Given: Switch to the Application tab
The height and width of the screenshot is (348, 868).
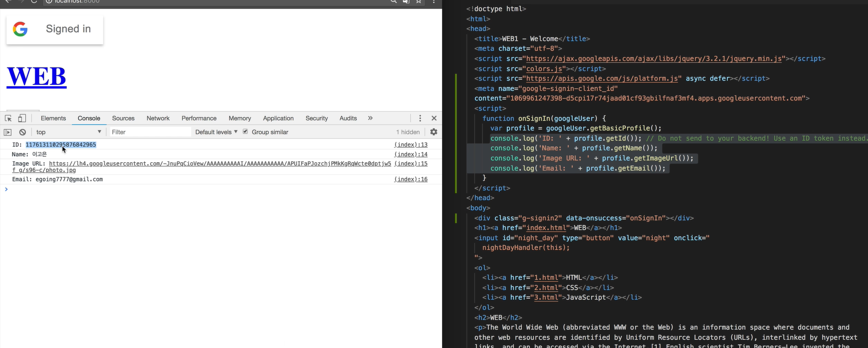Looking at the screenshot, I should [278, 118].
